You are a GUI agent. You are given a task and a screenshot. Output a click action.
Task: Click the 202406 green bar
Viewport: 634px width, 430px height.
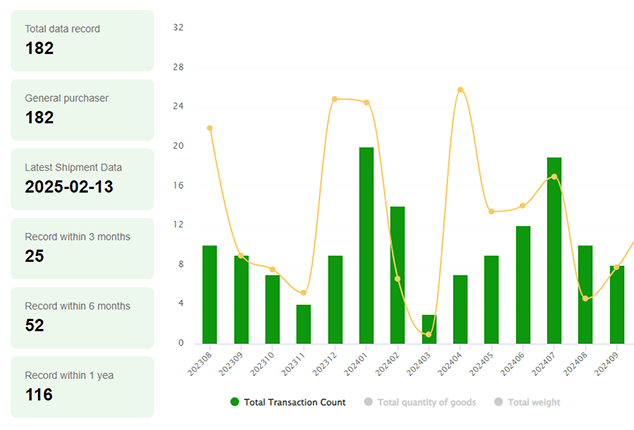pos(523,285)
